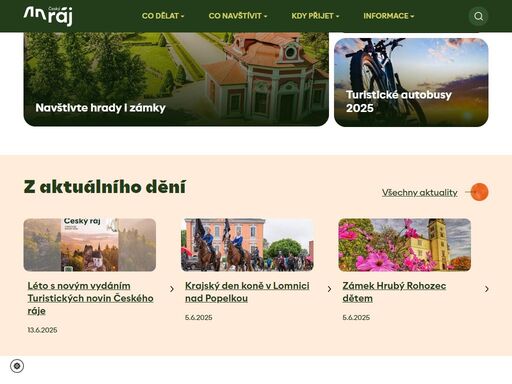Screen dimensions: 512x384
Task: Open Navštivte hrady i zámky card
Action: (x=176, y=79)
